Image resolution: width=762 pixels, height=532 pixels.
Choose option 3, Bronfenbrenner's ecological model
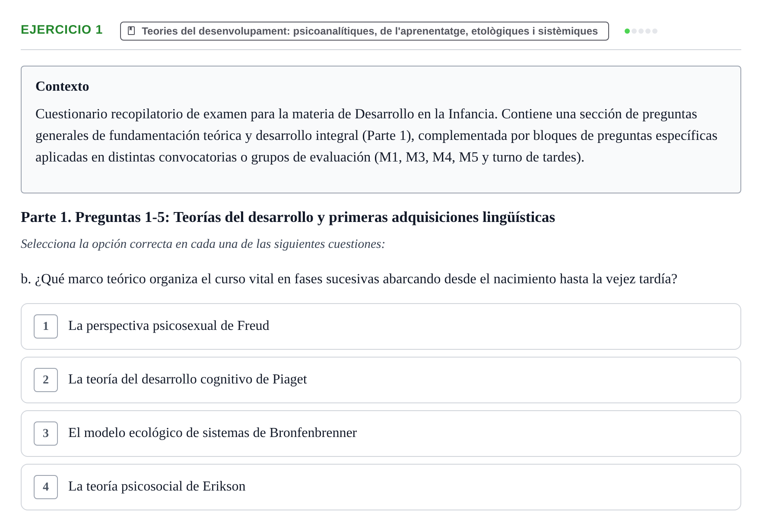381,434
